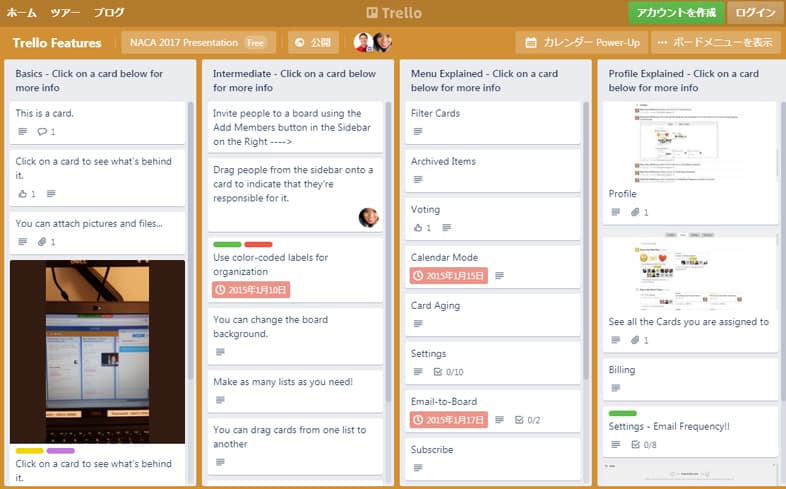The width and height of the screenshot is (786, 489).
Task: Click description icon on 'Subscribe' card
Action: coord(418,468)
